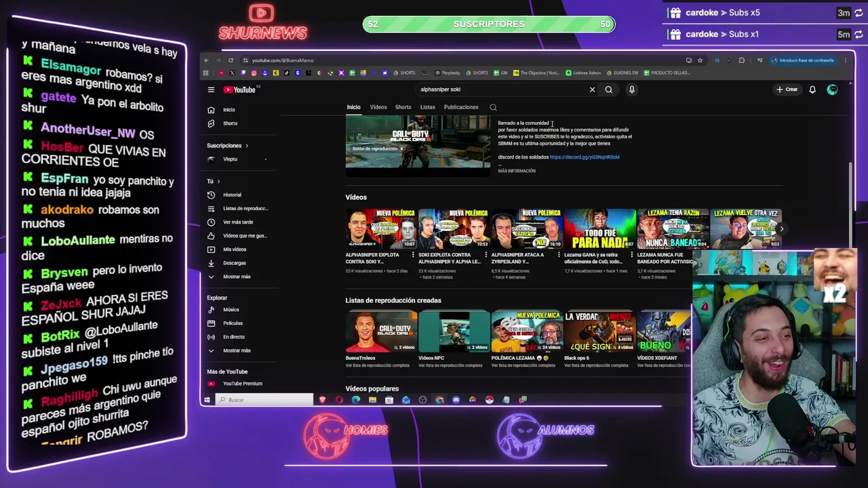The width and height of the screenshot is (868, 488).
Task: Open the YouTube hamburger guide menu
Action: point(211,89)
